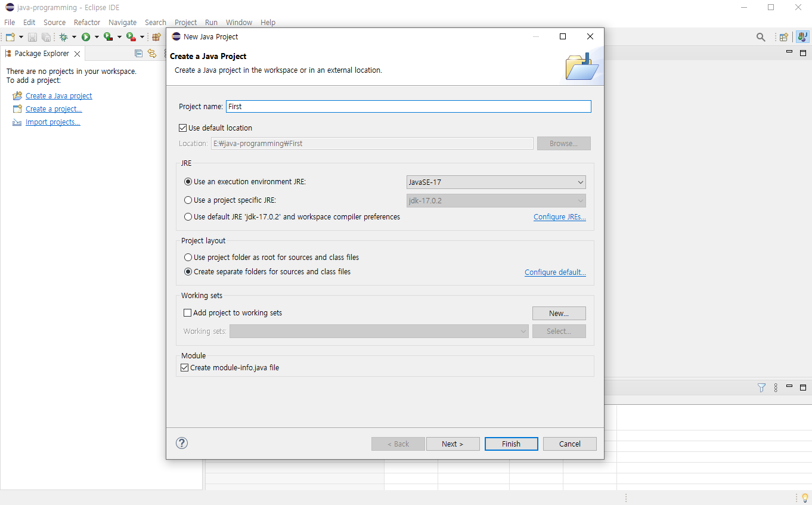Image resolution: width=812 pixels, height=505 pixels.
Task: Open the New wizard dropdown arrow
Action: coord(21,37)
